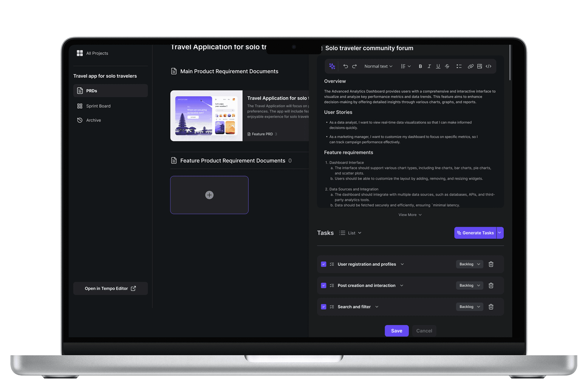This screenshot has height=382, width=588.
Task: Open Backlog status dropdown for User registration
Action: [x=469, y=264]
